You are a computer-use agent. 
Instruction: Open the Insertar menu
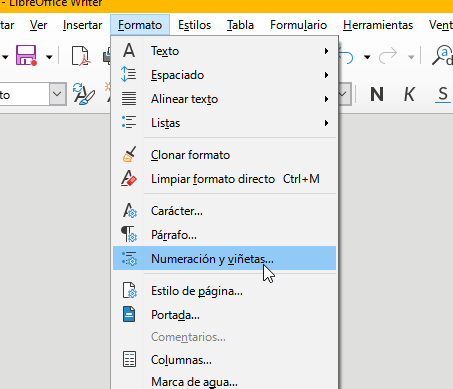(x=82, y=25)
